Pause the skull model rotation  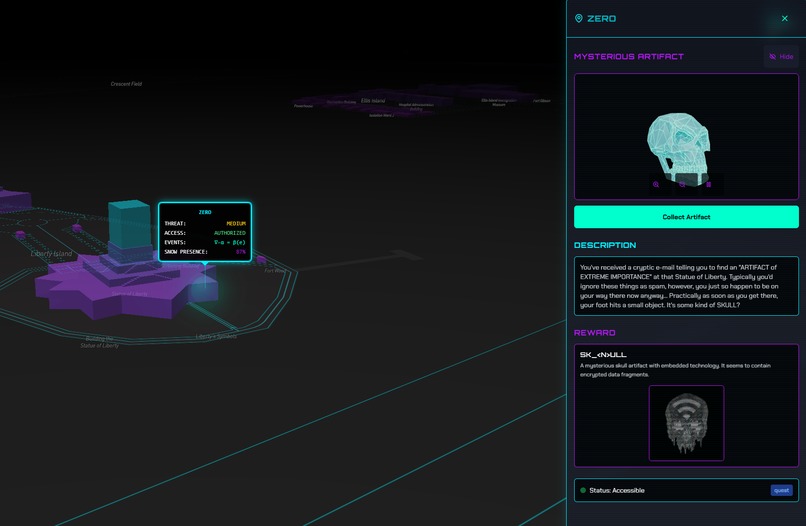click(708, 184)
